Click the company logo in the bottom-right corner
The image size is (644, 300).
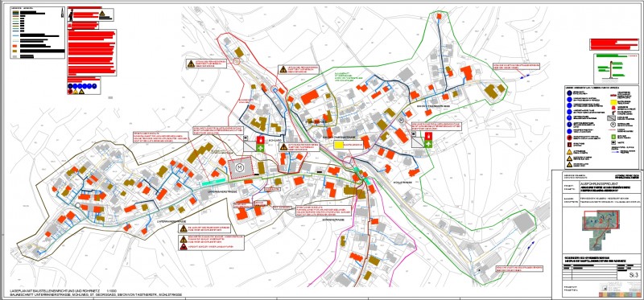point(617,289)
